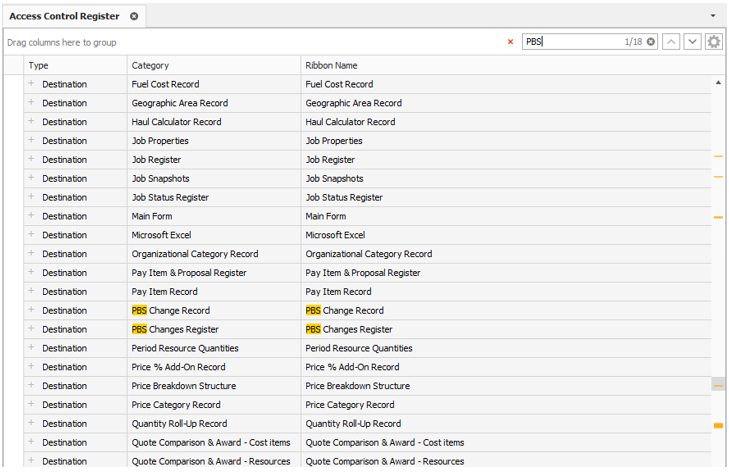
Task: Sort by the Category column header
Action: click(214, 65)
